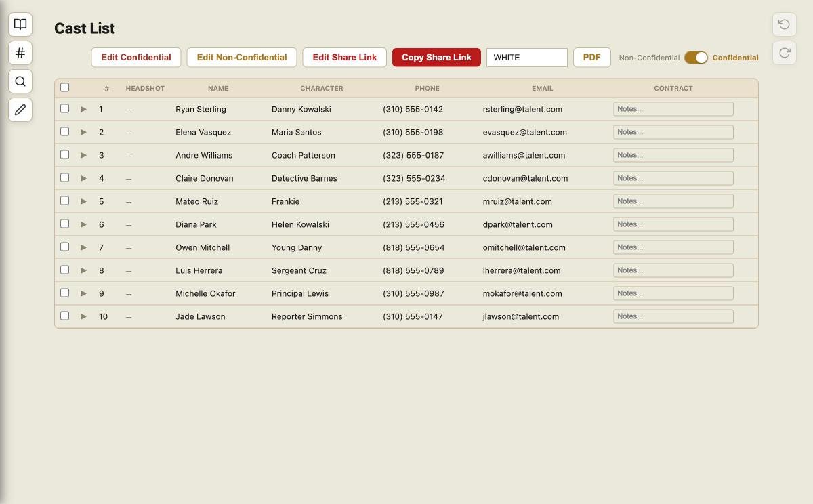Tick the checkbox for Ryan Sterling
The height and width of the screenshot is (504, 813).
[65, 108]
